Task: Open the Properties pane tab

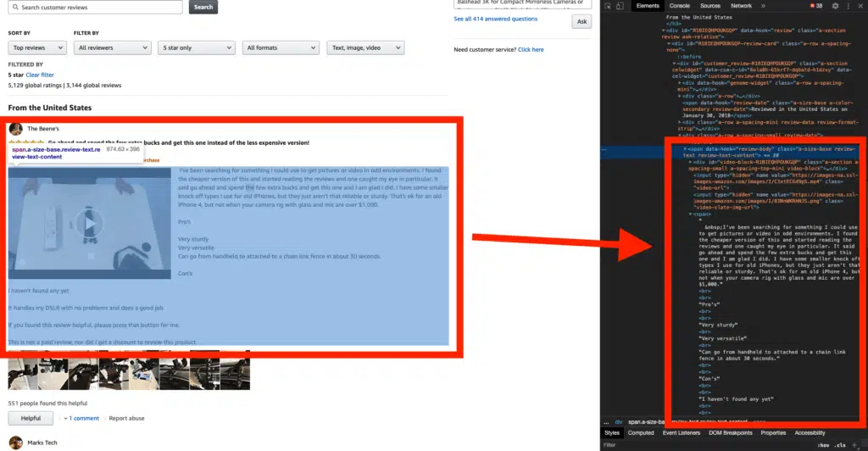Action: click(773, 433)
